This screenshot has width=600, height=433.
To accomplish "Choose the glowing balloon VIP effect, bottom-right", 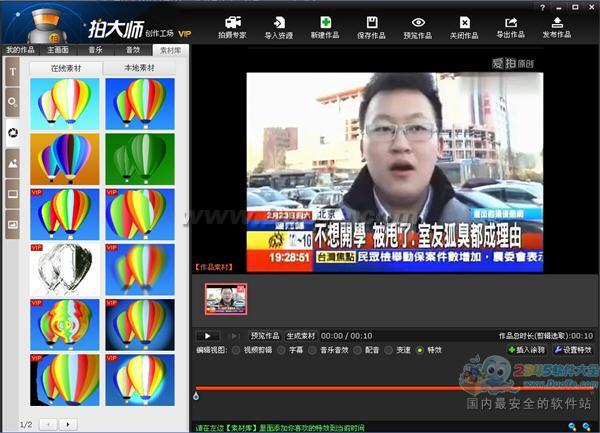I will [x=140, y=380].
